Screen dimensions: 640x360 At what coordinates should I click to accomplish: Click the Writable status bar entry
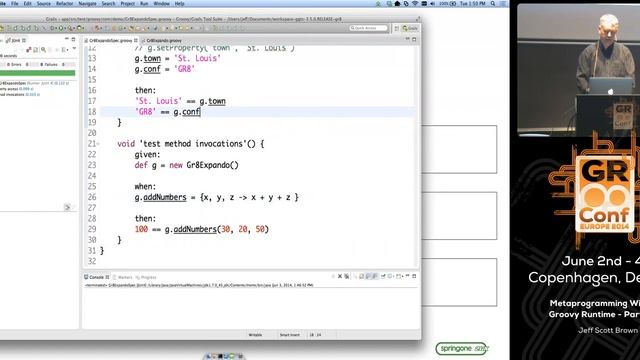[x=255, y=335]
